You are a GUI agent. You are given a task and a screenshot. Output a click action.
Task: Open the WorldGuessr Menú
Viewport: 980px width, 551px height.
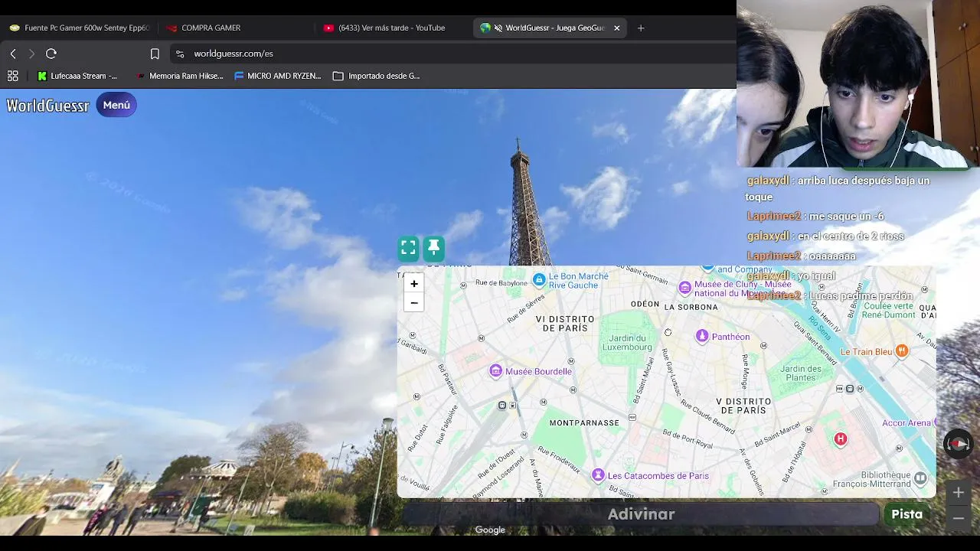pos(116,105)
